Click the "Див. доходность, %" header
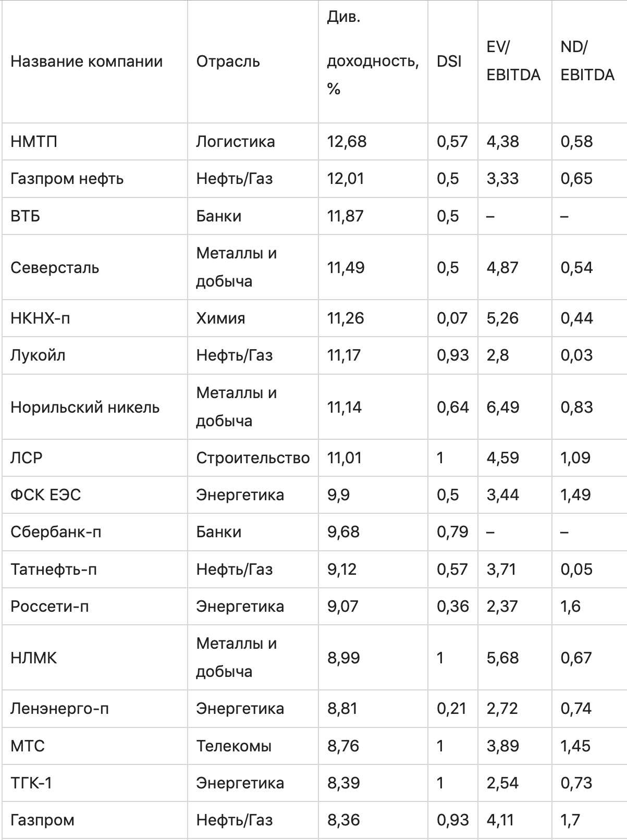The image size is (627, 840). pos(372,61)
